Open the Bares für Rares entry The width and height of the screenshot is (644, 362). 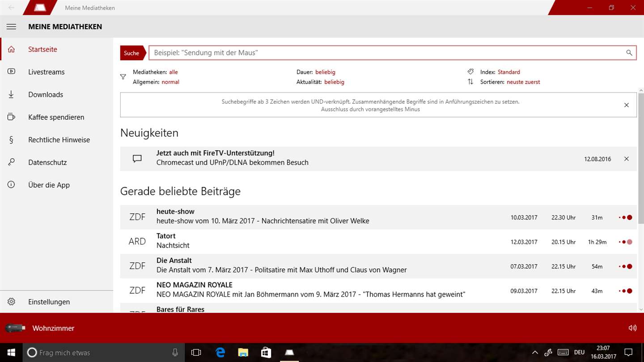click(x=378, y=309)
